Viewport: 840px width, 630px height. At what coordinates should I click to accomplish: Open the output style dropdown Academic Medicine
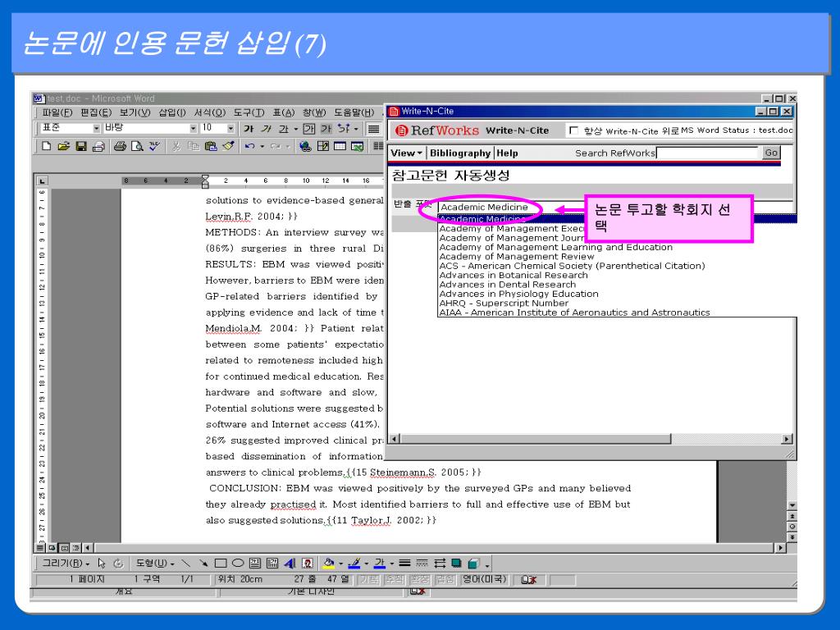click(616, 207)
